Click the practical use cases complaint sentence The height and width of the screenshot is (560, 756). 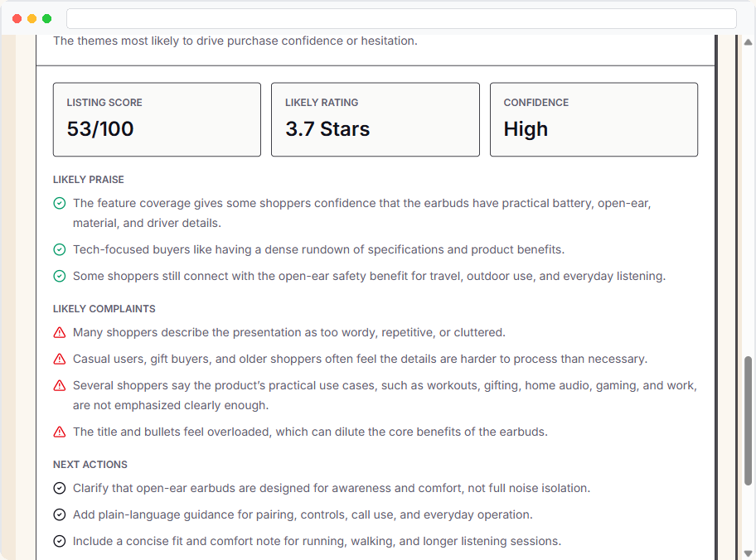(385, 395)
